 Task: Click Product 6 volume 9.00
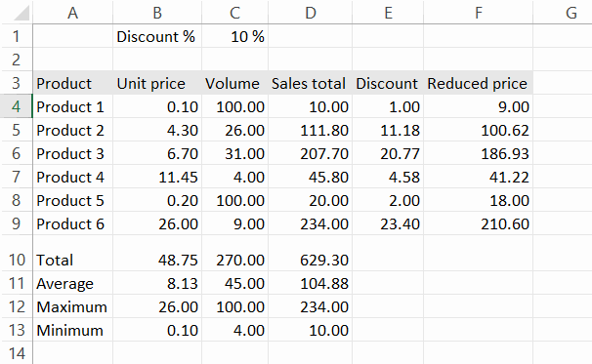coord(234,223)
